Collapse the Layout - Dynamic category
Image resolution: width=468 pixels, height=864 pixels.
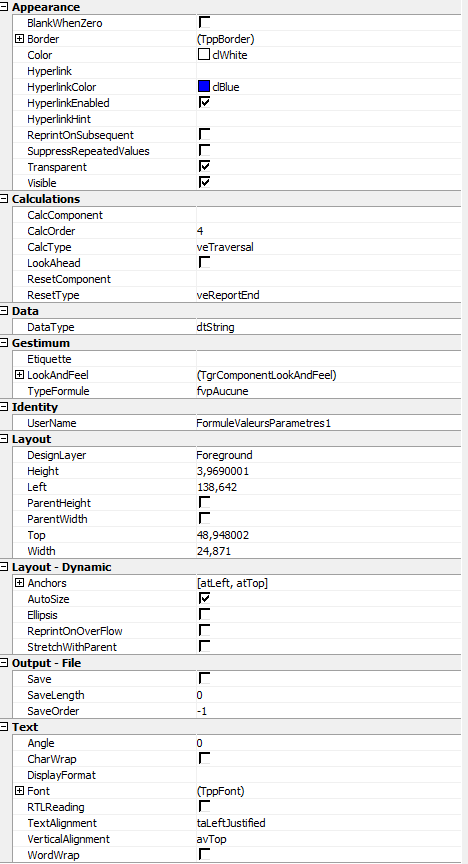(x=4, y=567)
